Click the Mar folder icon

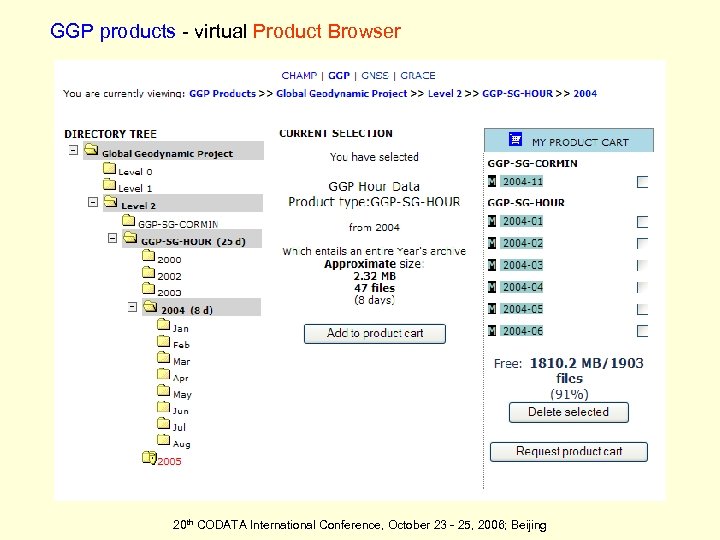coord(163,357)
